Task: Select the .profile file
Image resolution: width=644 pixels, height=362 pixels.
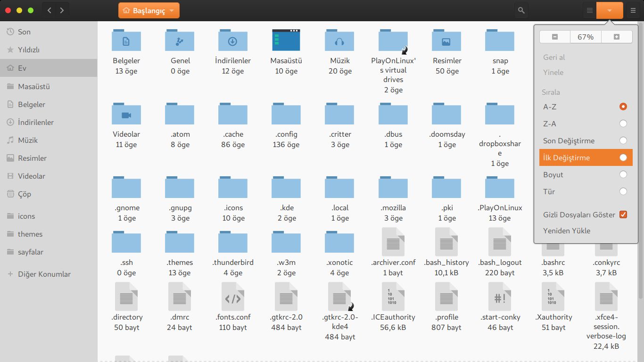Action: point(446,296)
